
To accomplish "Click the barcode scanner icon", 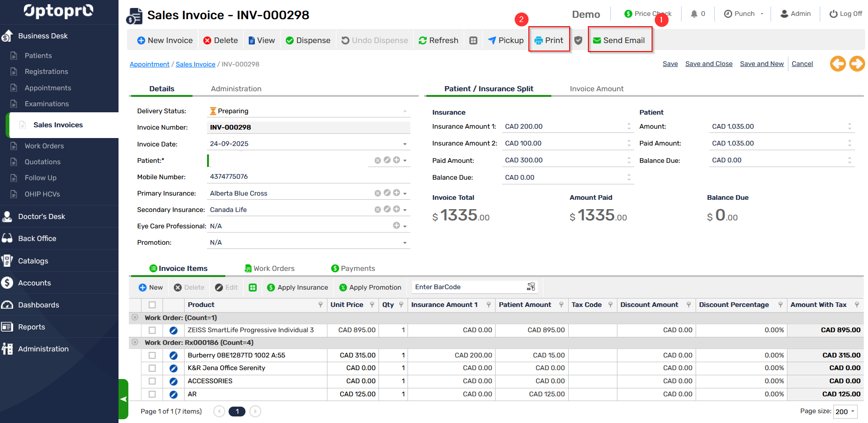I will [x=531, y=287].
